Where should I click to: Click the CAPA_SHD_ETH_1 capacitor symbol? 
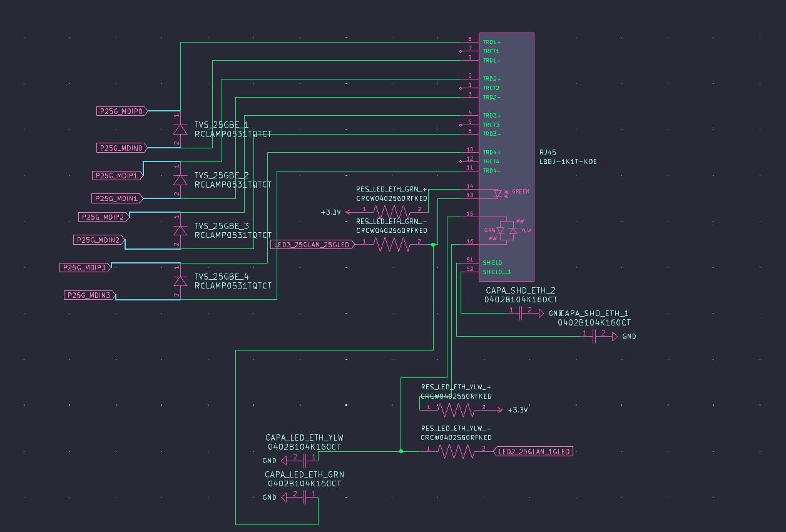click(x=593, y=336)
